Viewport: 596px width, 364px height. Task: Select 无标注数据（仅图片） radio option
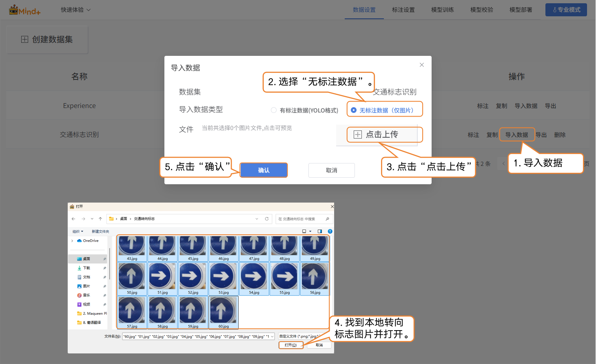coord(354,110)
